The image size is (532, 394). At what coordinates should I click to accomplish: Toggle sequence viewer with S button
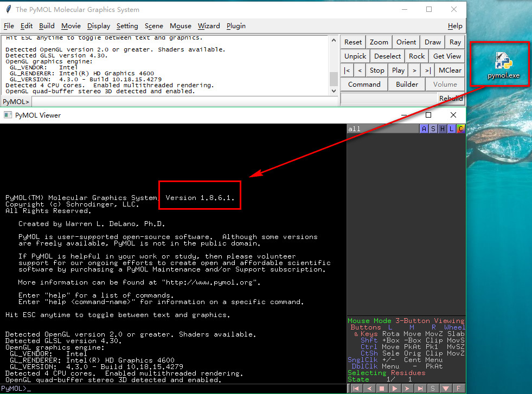[433, 389]
